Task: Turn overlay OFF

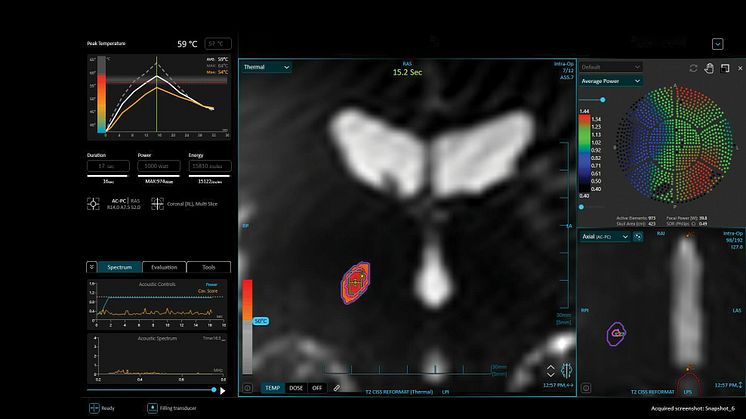Action: click(x=317, y=387)
